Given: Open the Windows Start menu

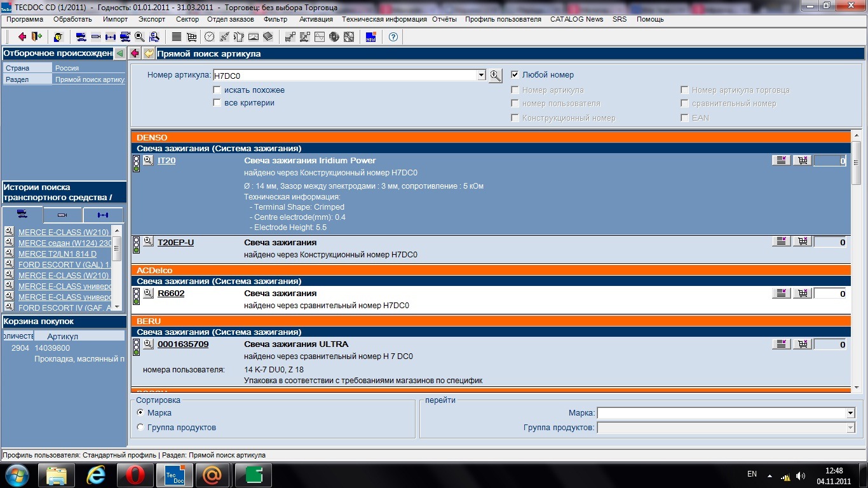Looking at the screenshot, I should pos(17,474).
